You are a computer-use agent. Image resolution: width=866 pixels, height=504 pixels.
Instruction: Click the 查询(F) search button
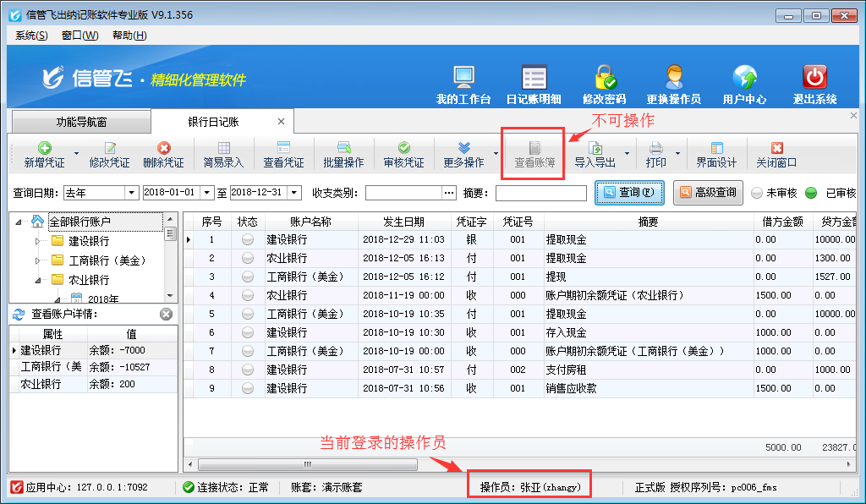(x=629, y=193)
